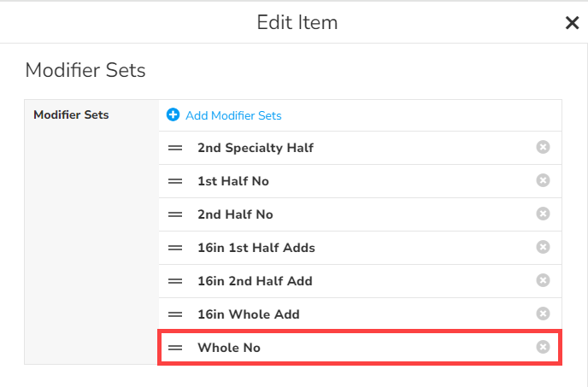The height and width of the screenshot is (387, 588).
Task: Select the 16in Whole Add row label
Action: (x=248, y=314)
